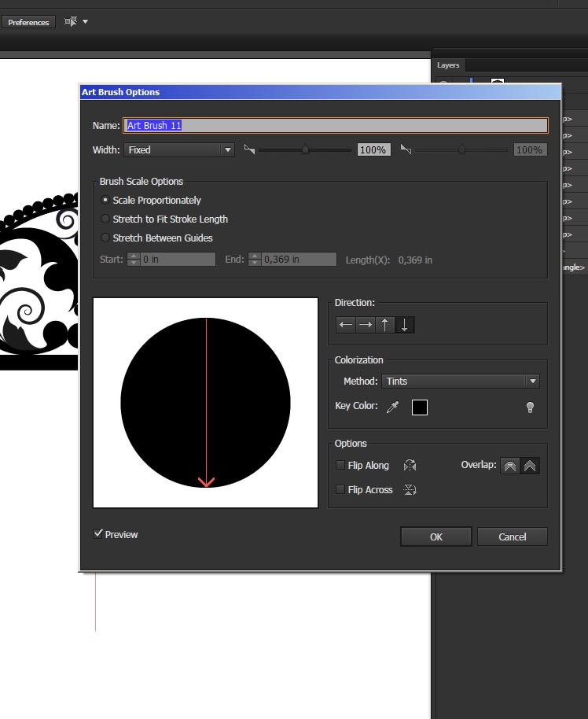Click the OK button
Viewport: 588px width, 719px height.
[x=435, y=536]
